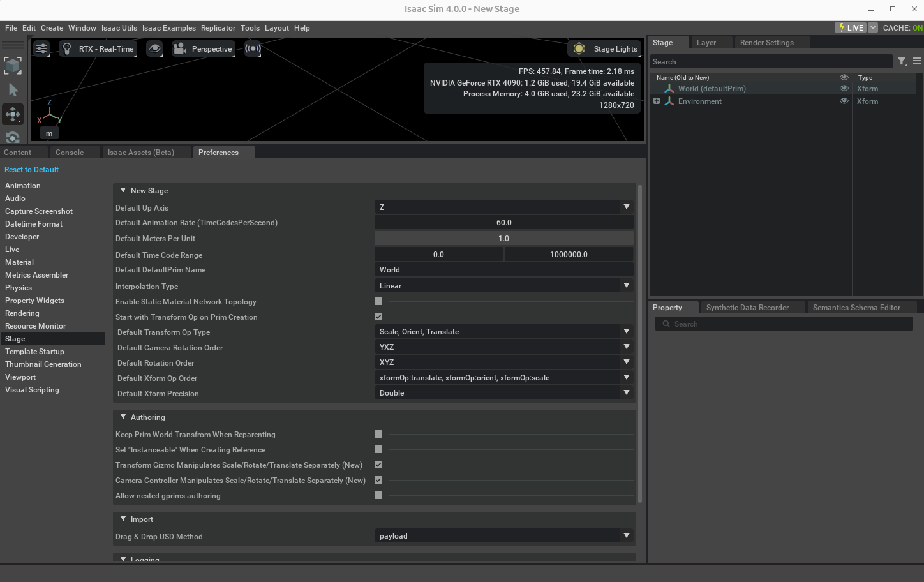Collapse the Authoring section
This screenshot has width=924, height=582.
pos(123,417)
